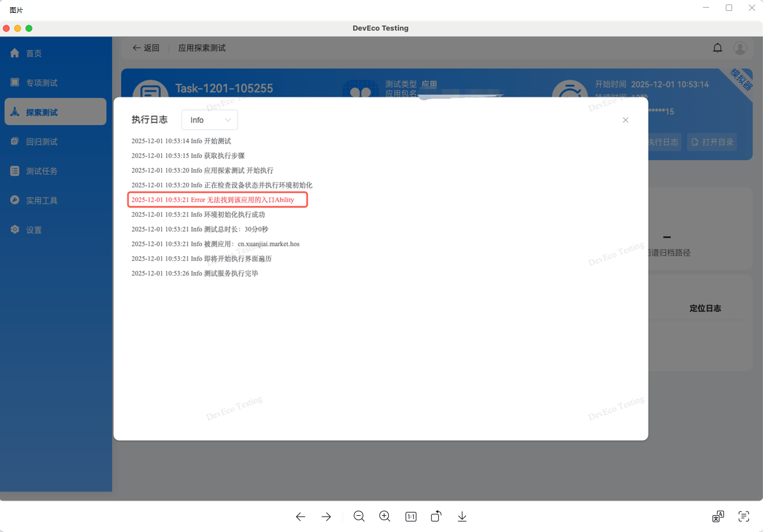Open the Info log level dropdown

[210, 120]
